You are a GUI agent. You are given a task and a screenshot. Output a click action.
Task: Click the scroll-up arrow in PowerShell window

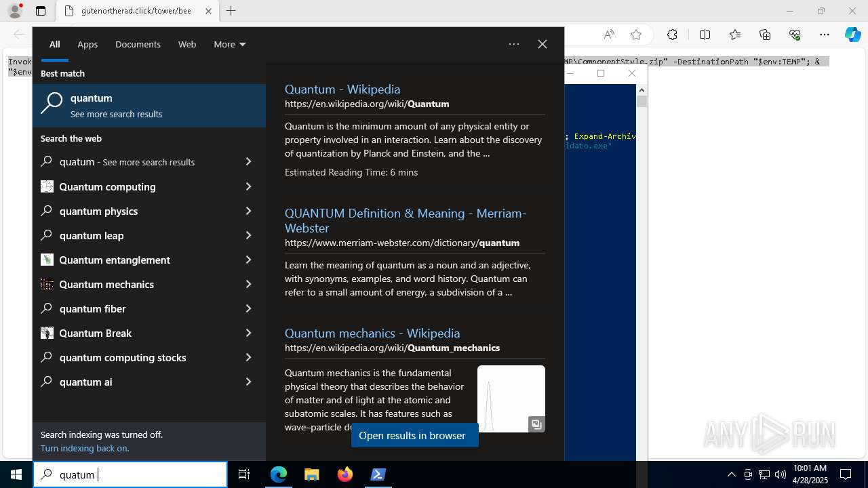coord(642,89)
